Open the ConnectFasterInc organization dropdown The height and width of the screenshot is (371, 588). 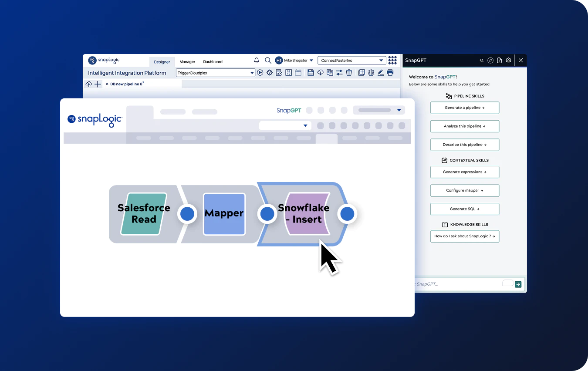(x=351, y=61)
